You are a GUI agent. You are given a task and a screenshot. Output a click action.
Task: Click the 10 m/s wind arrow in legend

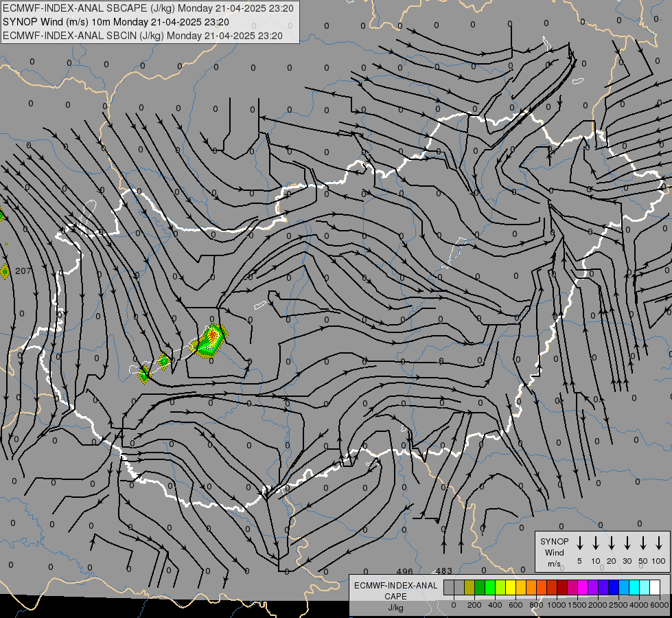tap(596, 543)
